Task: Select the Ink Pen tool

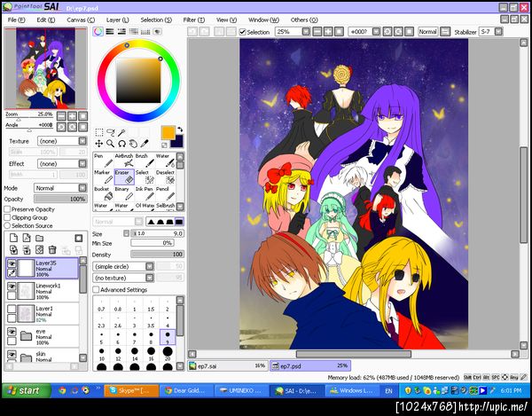Action: 145,193
